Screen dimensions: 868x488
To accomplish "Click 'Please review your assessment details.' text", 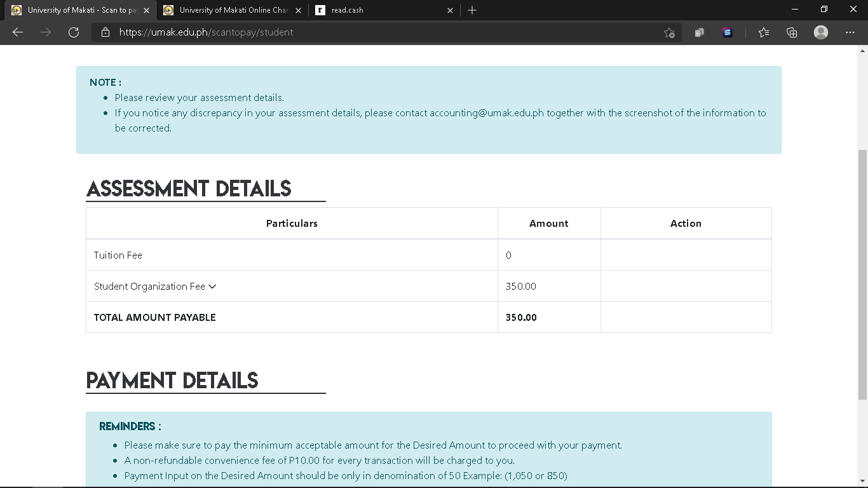I will [x=199, y=98].
